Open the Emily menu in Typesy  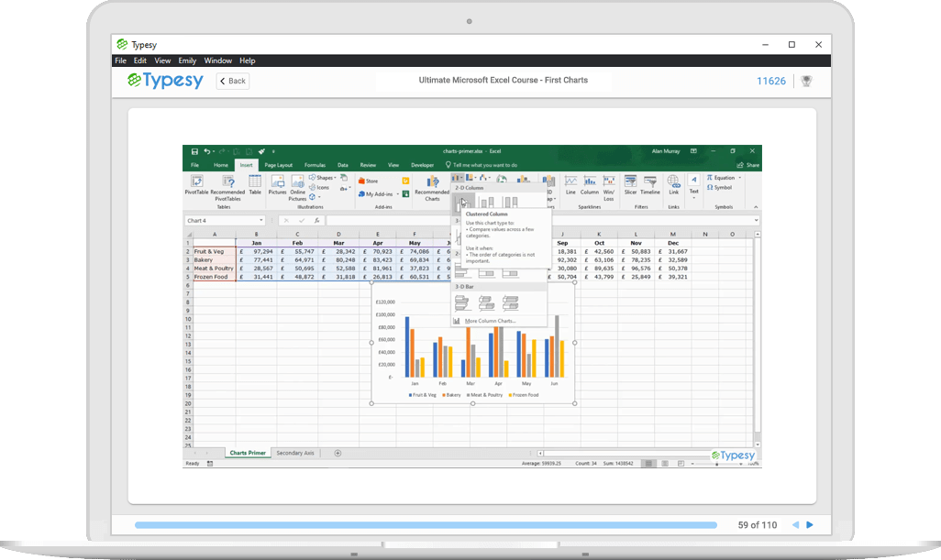click(187, 60)
